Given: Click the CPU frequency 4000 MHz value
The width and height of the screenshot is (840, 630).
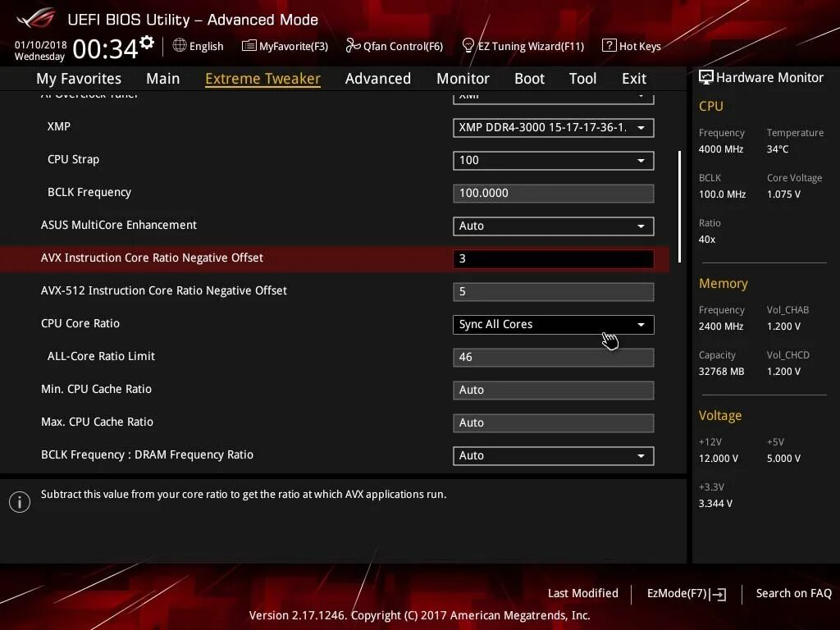Looking at the screenshot, I should (x=721, y=149).
